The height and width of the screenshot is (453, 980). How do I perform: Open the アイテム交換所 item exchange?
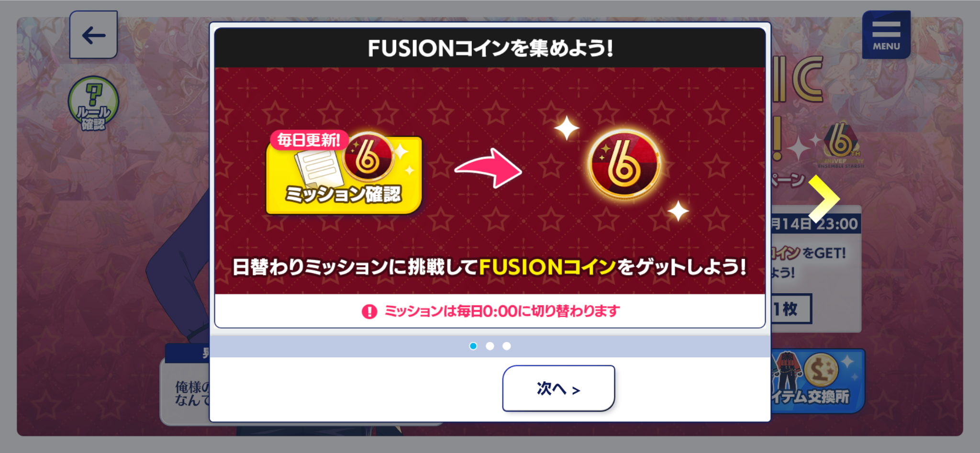coord(817,381)
